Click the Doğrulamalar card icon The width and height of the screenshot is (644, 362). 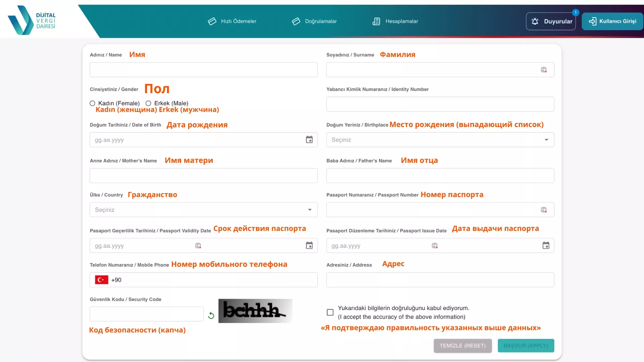296,21
